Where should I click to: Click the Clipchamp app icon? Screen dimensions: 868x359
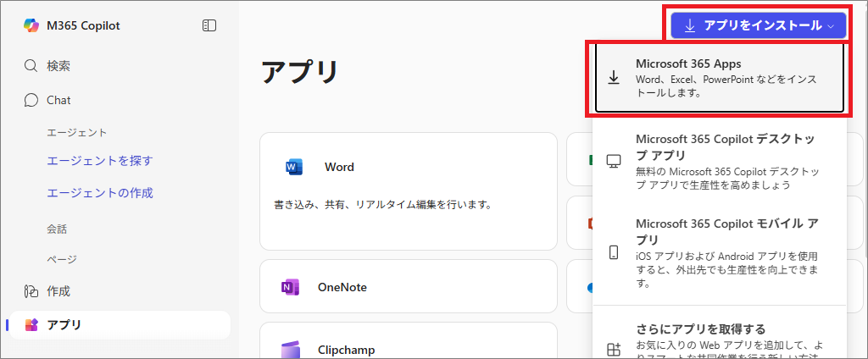(291, 349)
